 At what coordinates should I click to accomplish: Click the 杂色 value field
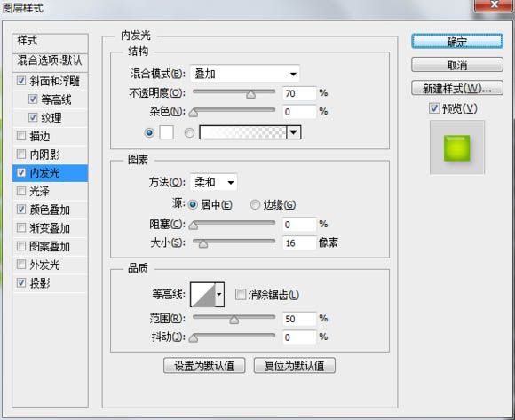tap(299, 112)
